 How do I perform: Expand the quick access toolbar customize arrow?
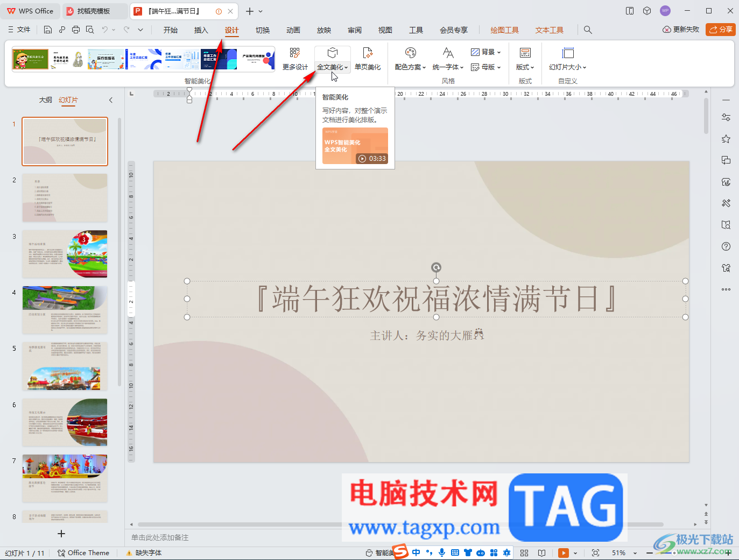point(140,30)
